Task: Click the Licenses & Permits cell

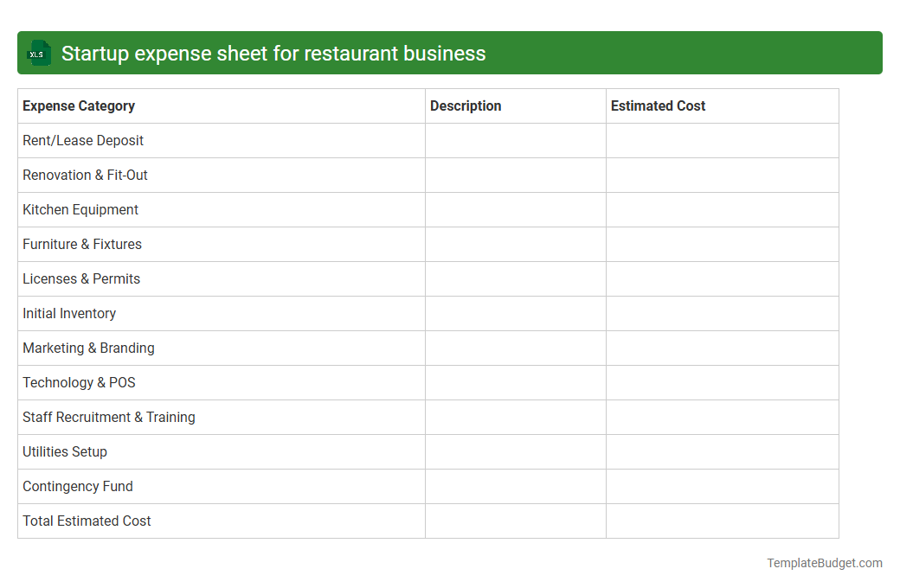Action: click(x=81, y=278)
